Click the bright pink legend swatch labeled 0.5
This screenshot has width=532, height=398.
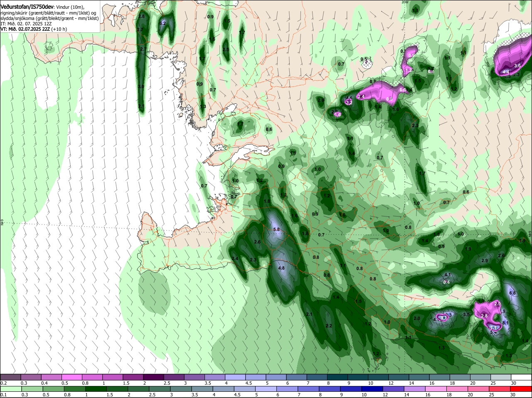point(71,377)
